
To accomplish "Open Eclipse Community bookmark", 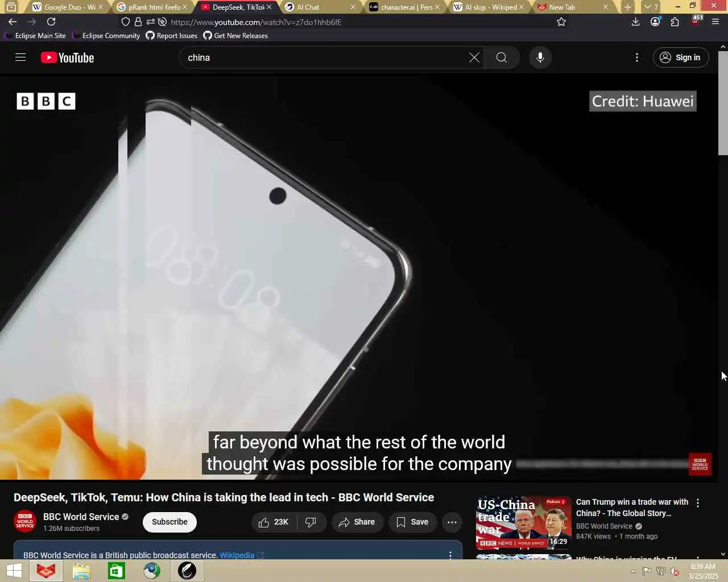I will tap(106, 35).
